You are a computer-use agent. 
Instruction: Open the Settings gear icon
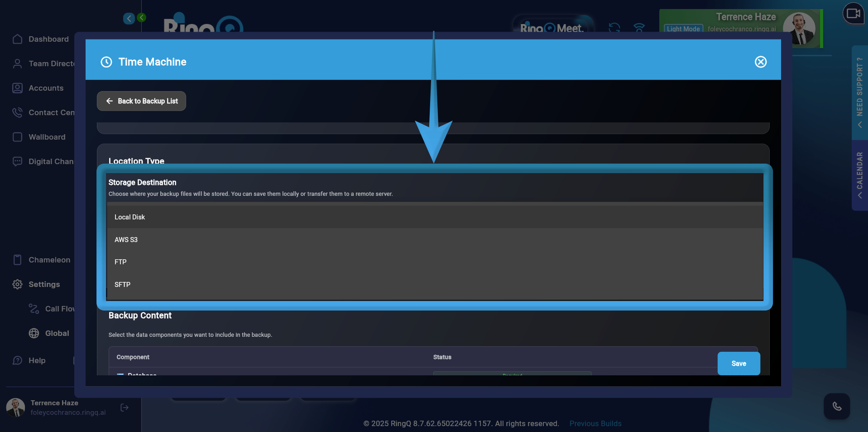pos(17,284)
